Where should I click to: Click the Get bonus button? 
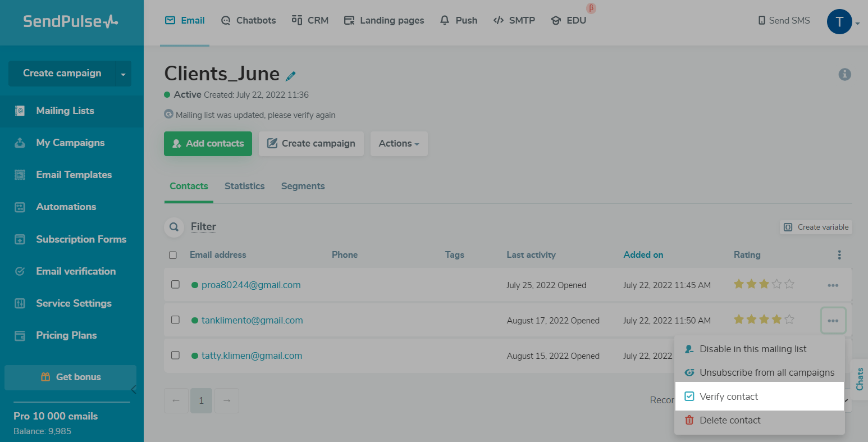pos(71,377)
